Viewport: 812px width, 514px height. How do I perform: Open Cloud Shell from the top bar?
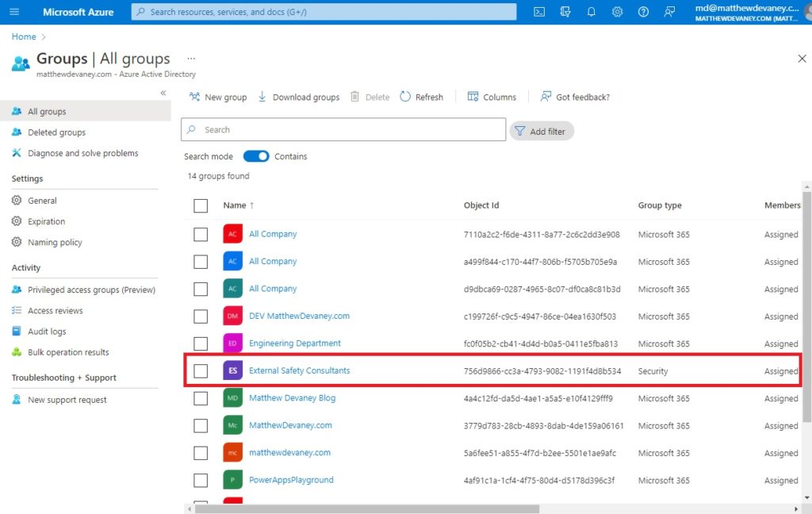click(x=539, y=12)
